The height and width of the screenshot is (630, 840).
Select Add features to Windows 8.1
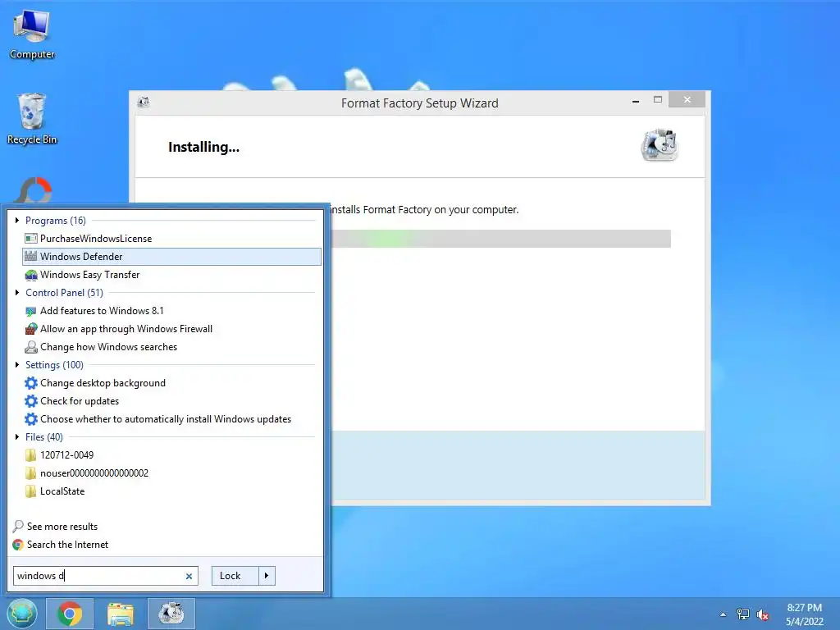102,311
